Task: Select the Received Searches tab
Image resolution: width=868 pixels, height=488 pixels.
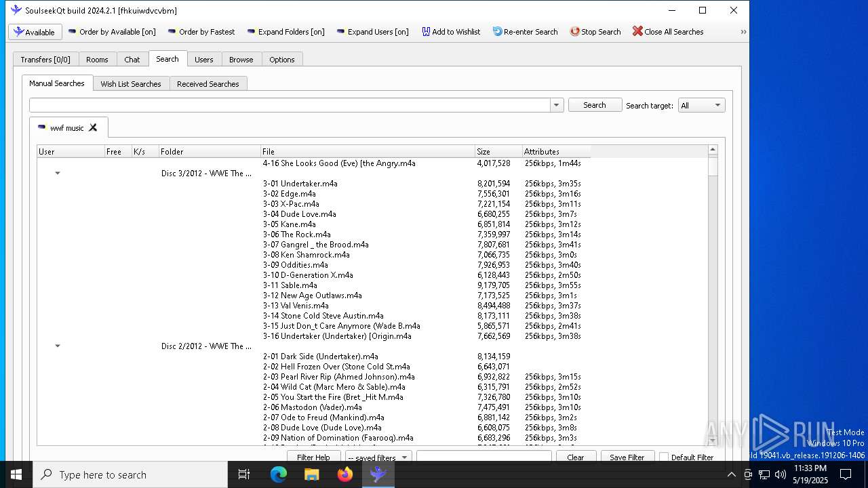Action: coord(208,84)
